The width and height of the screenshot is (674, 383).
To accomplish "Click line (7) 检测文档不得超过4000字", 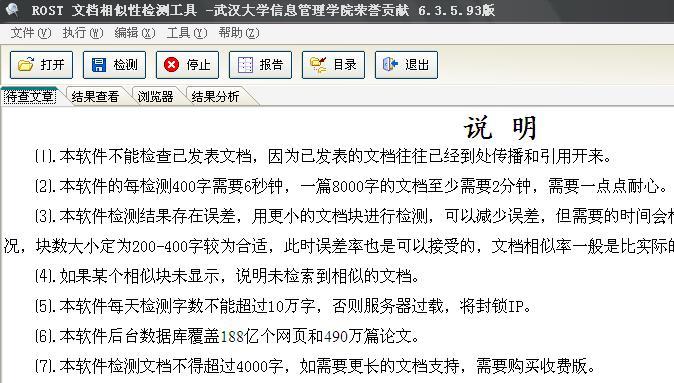I will tap(316, 366).
